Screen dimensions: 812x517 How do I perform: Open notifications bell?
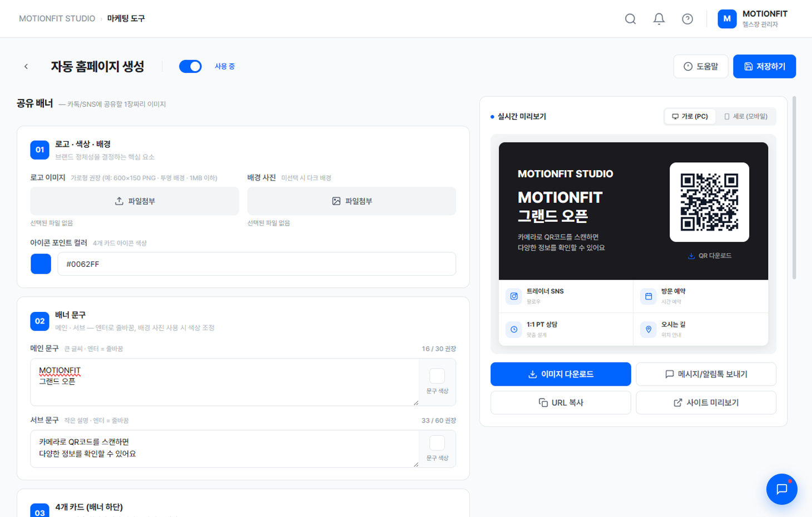(x=659, y=19)
